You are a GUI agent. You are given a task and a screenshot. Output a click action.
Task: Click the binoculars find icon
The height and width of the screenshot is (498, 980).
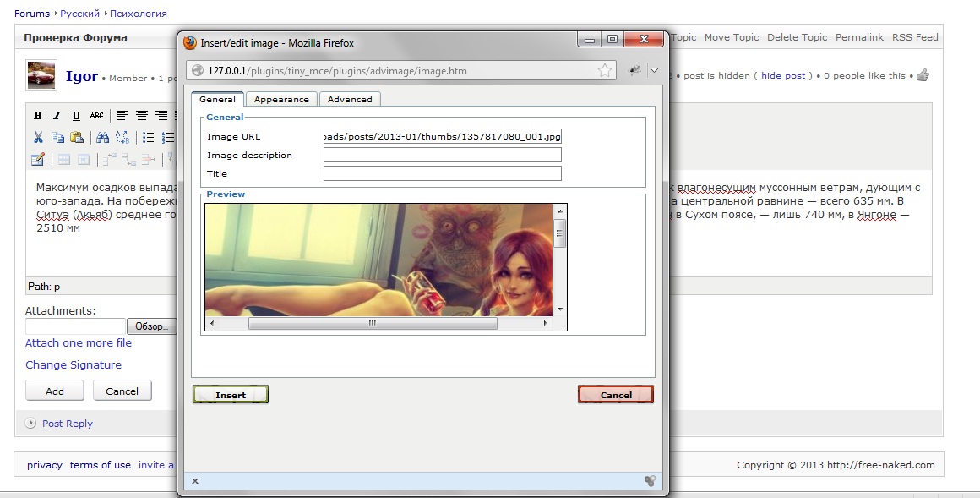point(102,138)
